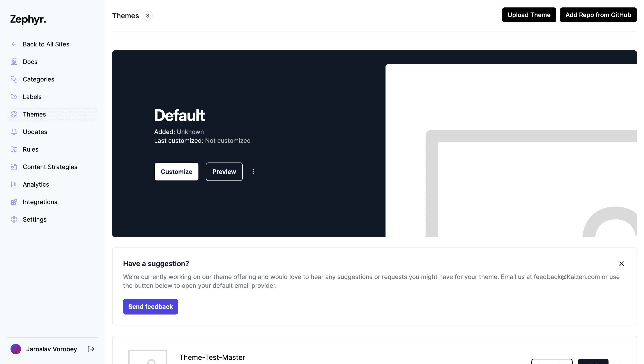Open three-dot menu on the Default theme
Screen dimensions: 644x364
pyautogui.click(x=253, y=172)
